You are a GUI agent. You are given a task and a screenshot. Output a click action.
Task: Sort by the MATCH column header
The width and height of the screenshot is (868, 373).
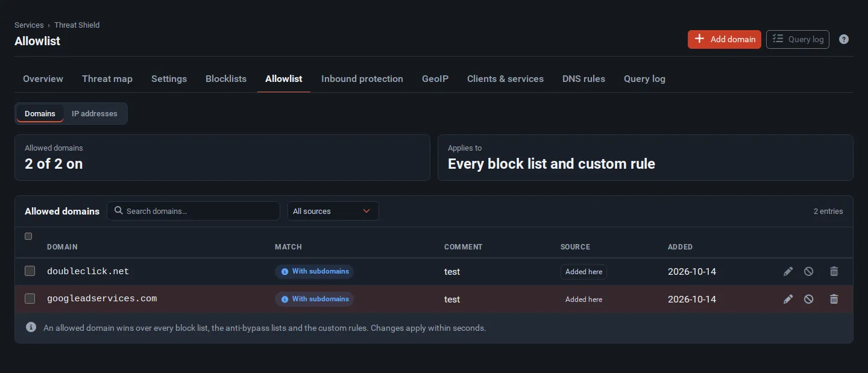click(x=288, y=247)
